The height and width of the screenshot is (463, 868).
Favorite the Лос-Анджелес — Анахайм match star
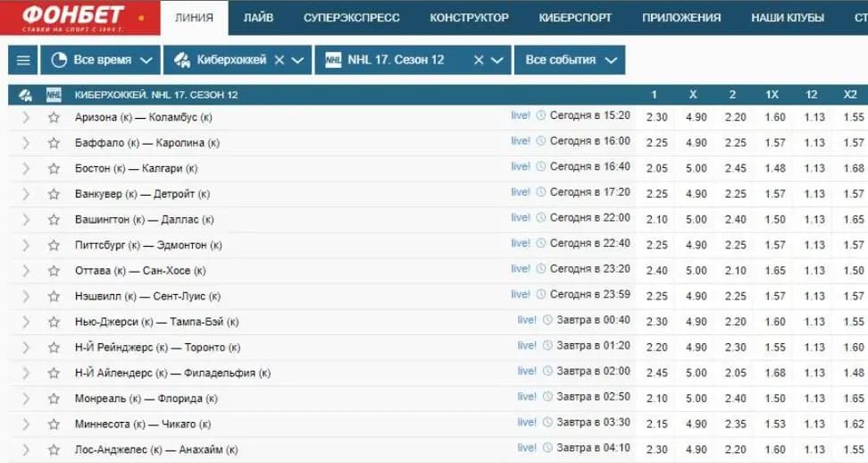(x=54, y=450)
